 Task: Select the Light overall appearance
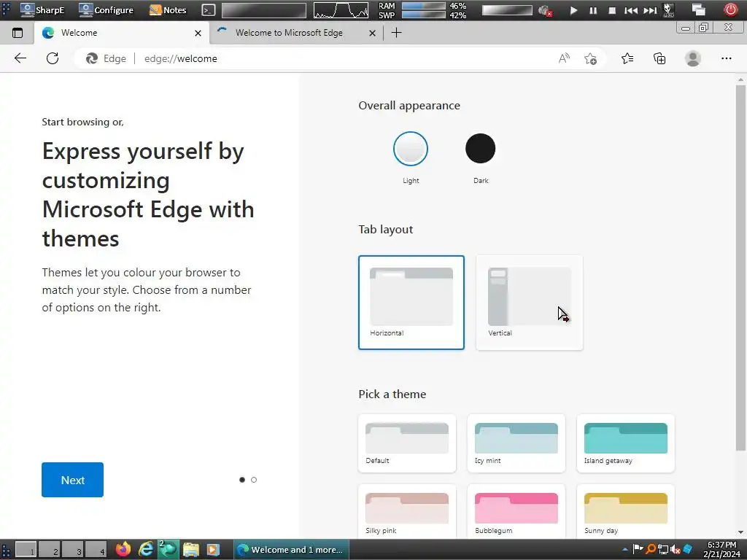(411, 149)
